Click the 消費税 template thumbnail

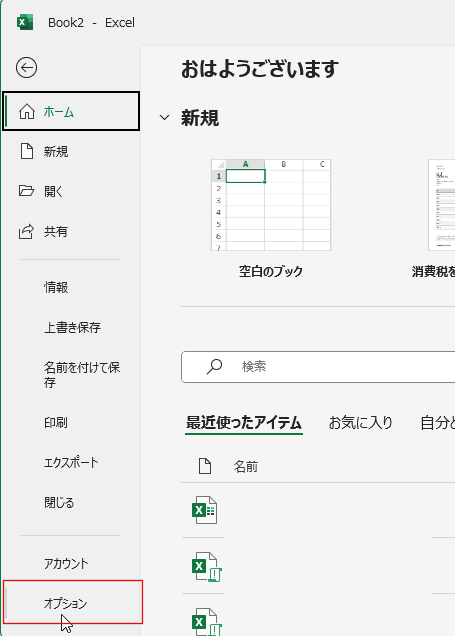[442, 205]
